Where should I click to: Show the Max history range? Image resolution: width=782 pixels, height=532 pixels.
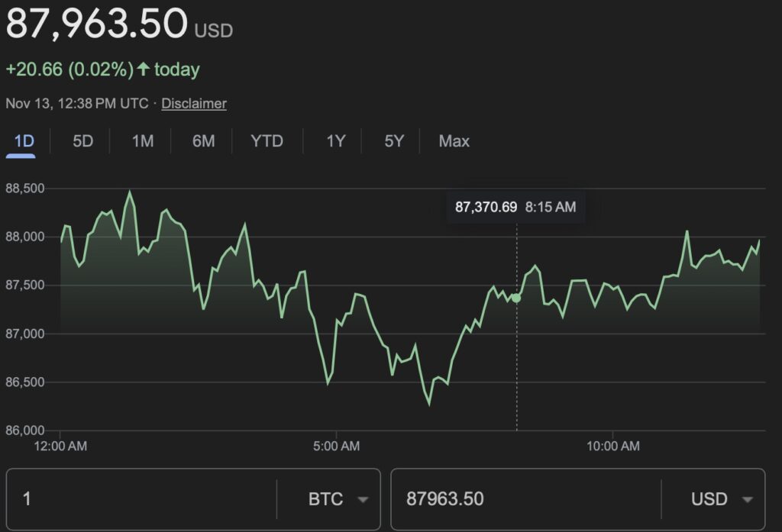[x=454, y=141]
